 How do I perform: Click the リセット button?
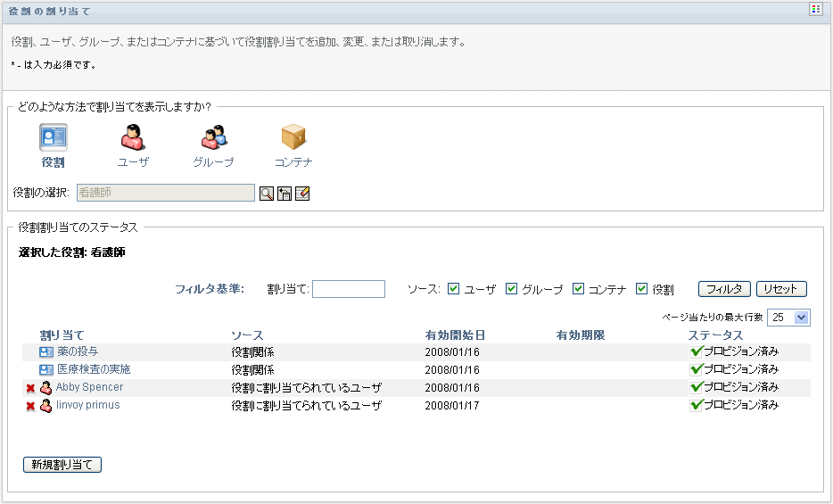pyautogui.click(x=781, y=289)
